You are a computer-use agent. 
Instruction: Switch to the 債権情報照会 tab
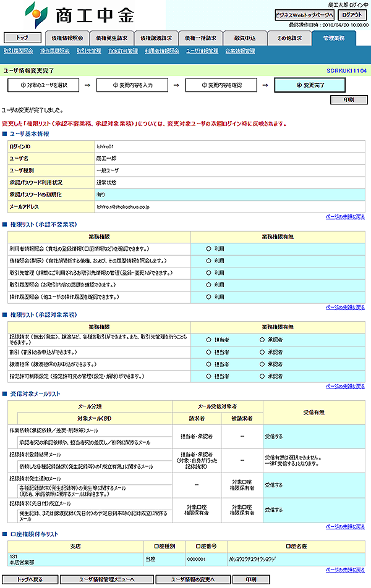pyautogui.click(x=67, y=38)
